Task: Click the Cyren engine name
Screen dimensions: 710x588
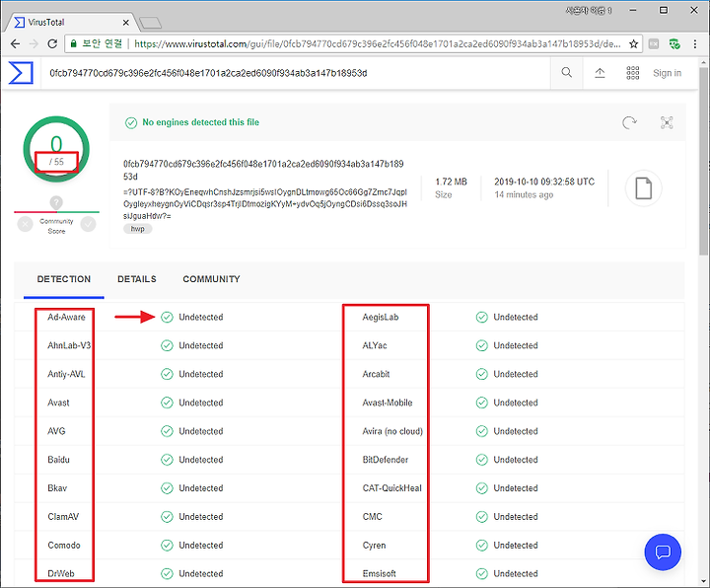Action: click(374, 546)
